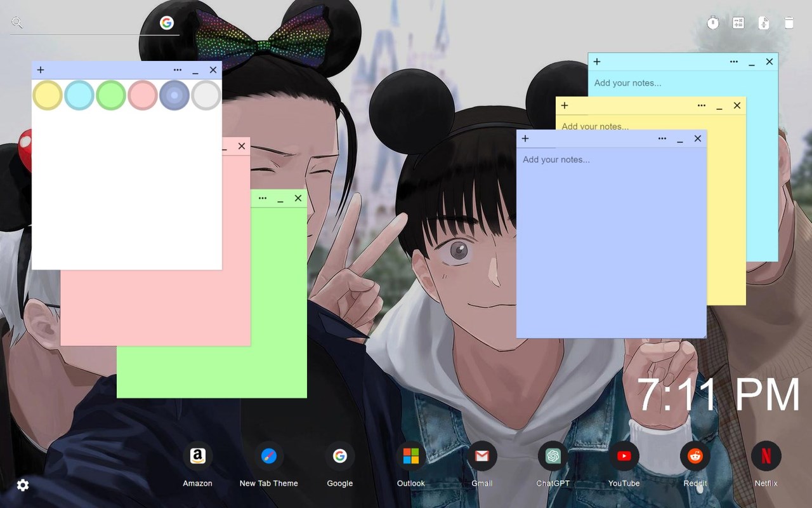Open the settings gear

click(23, 485)
